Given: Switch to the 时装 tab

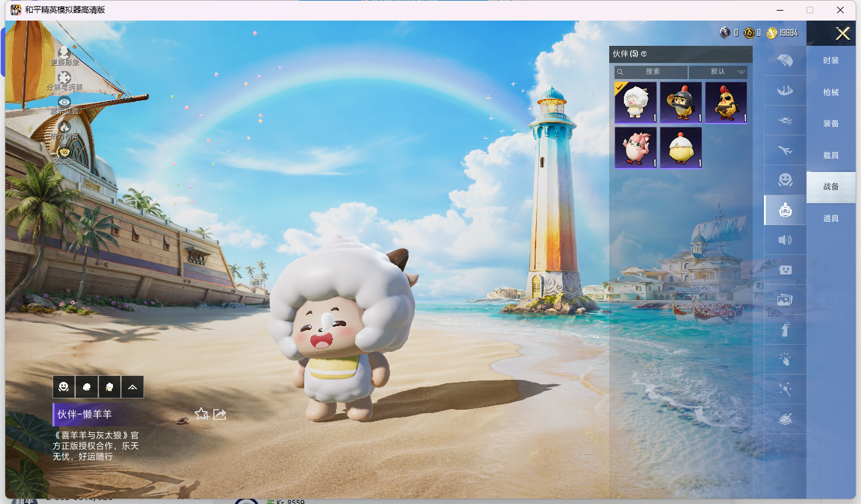Looking at the screenshot, I should [831, 60].
